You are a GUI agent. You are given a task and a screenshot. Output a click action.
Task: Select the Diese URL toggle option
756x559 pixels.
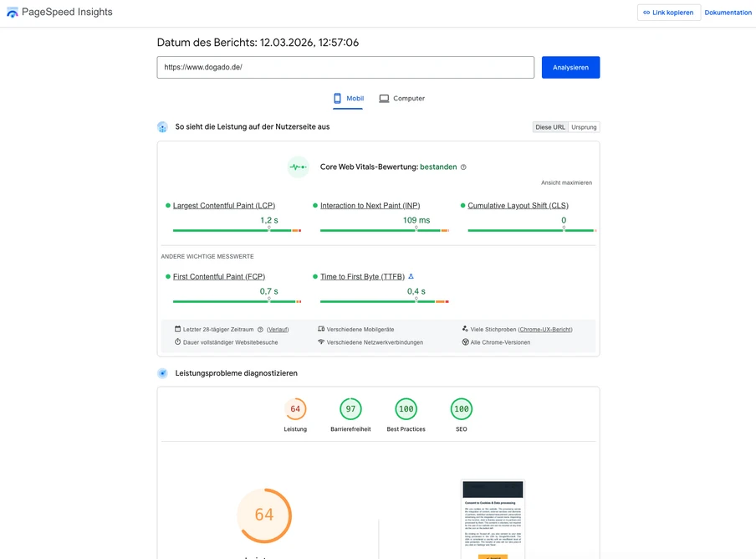[x=551, y=126]
